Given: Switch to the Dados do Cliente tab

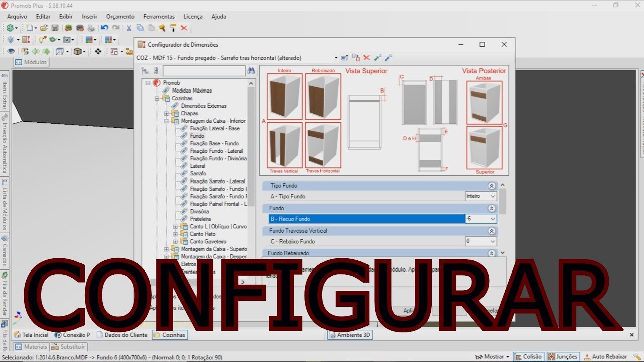Looking at the screenshot, I should pyautogui.click(x=122, y=335).
